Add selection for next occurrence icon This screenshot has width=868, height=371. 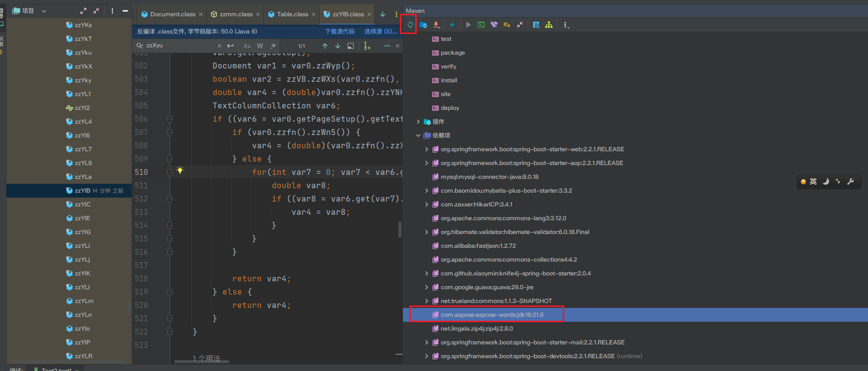(367, 46)
